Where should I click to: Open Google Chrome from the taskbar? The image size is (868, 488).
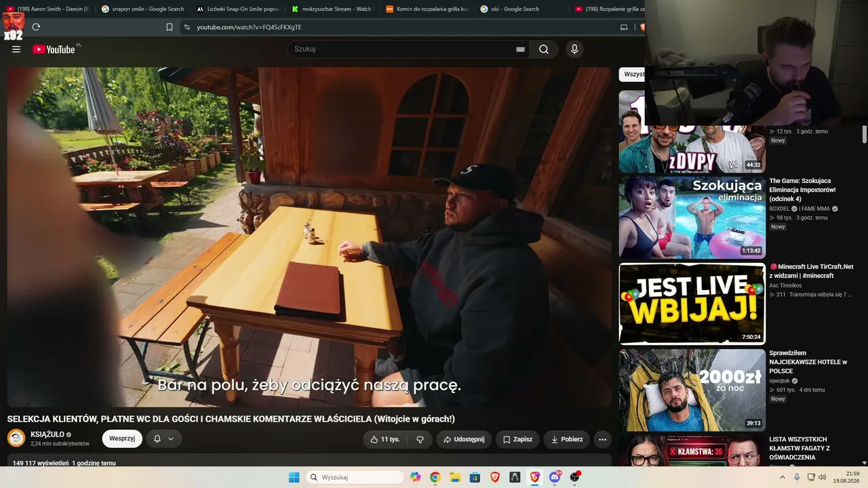(x=435, y=477)
